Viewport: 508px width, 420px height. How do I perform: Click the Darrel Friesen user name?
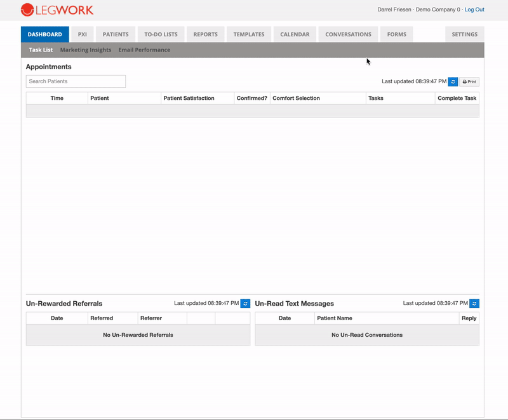coord(394,10)
